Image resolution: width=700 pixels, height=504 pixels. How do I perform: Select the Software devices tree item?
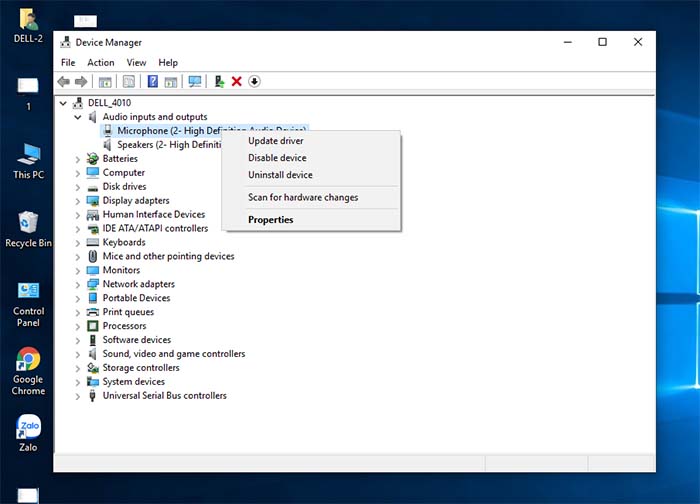137,340
